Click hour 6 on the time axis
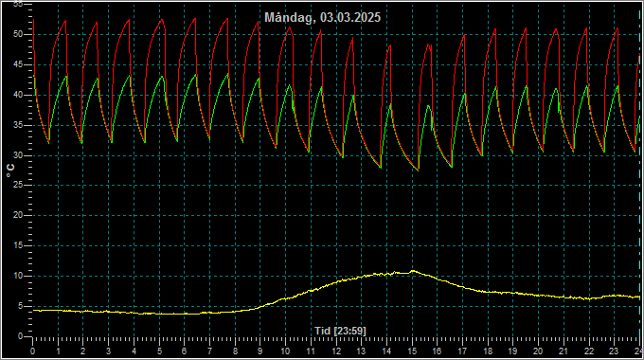The height and width of the screenshot is (360, 644). [x=184, y=351]
